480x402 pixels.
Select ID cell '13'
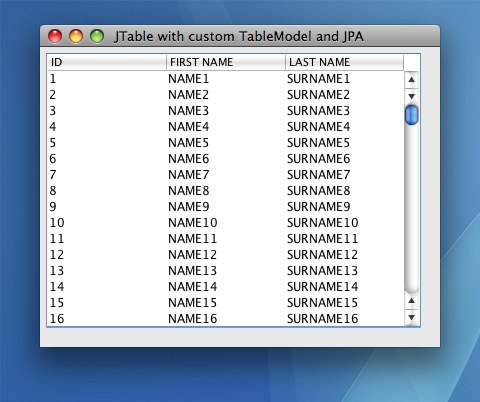point(107,271)
